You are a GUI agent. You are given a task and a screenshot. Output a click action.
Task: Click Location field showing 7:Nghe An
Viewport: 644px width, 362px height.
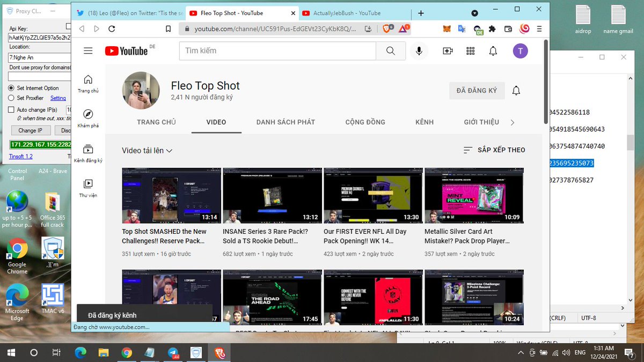(x=39, y=57)
